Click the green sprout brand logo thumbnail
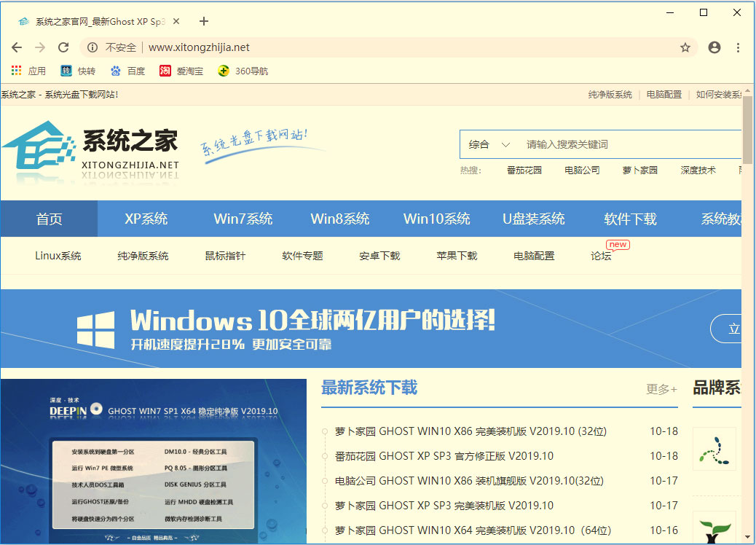This screenshot has width=756, height=545. 714,528
